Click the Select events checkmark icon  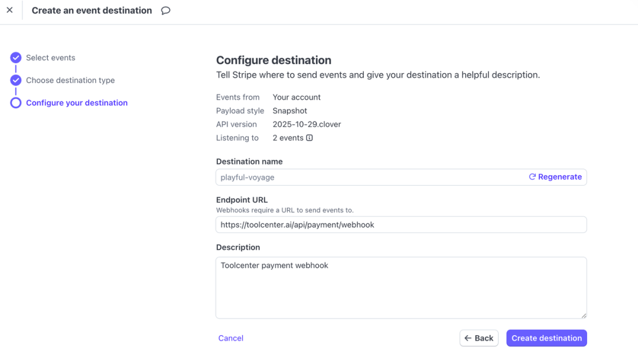pyautogui.click(x=16, y=58)
